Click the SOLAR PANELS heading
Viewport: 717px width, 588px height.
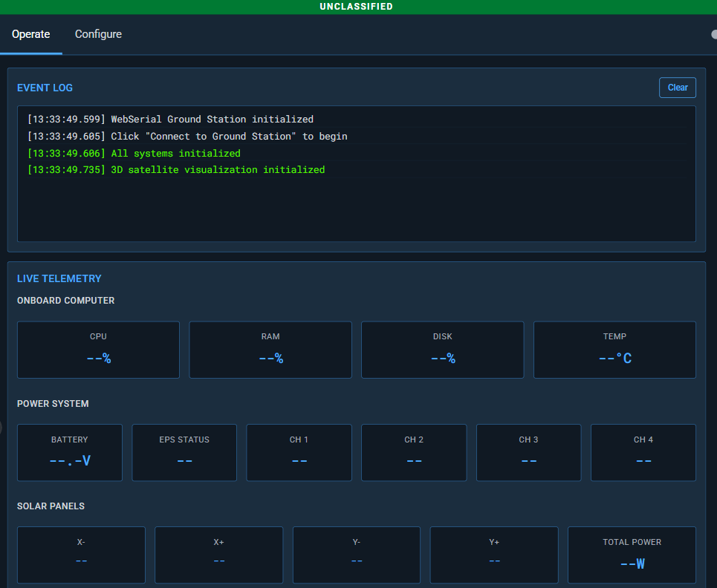pos(51,506)
